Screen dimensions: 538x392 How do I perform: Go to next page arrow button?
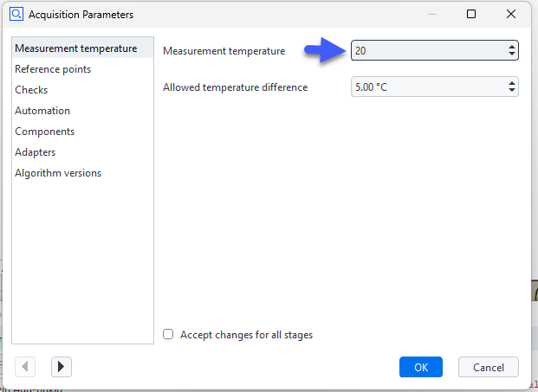click(61, 367)
